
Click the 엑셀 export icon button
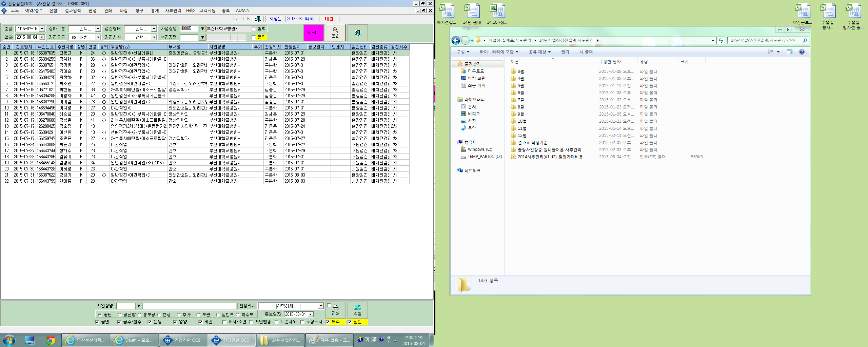(357, 310)
